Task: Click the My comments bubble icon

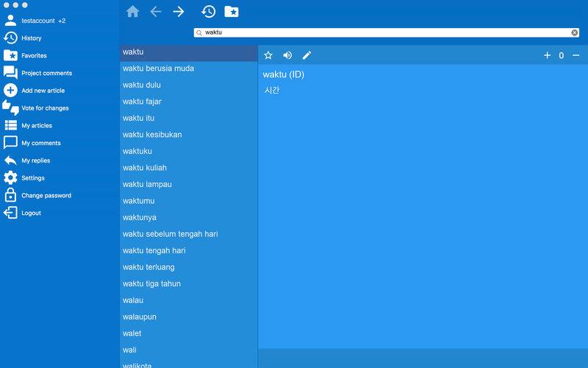Action: coord(10,143)
